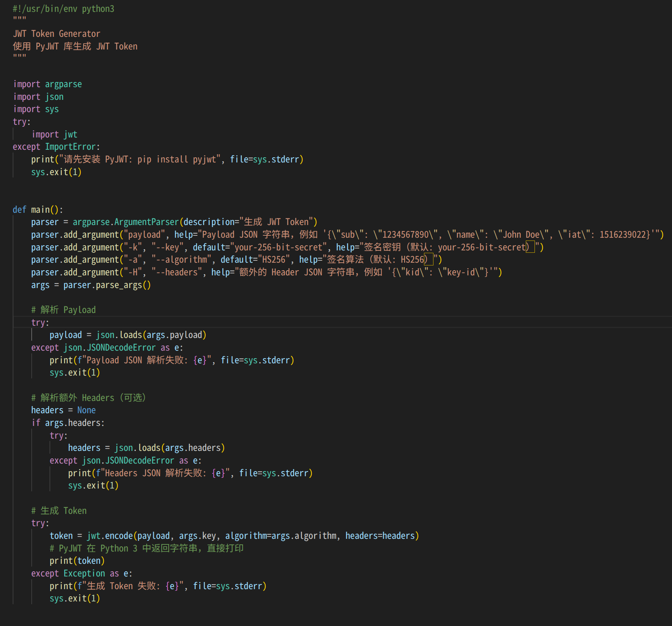
Task: Click the except ImportError line
Action: click(56, 146)
